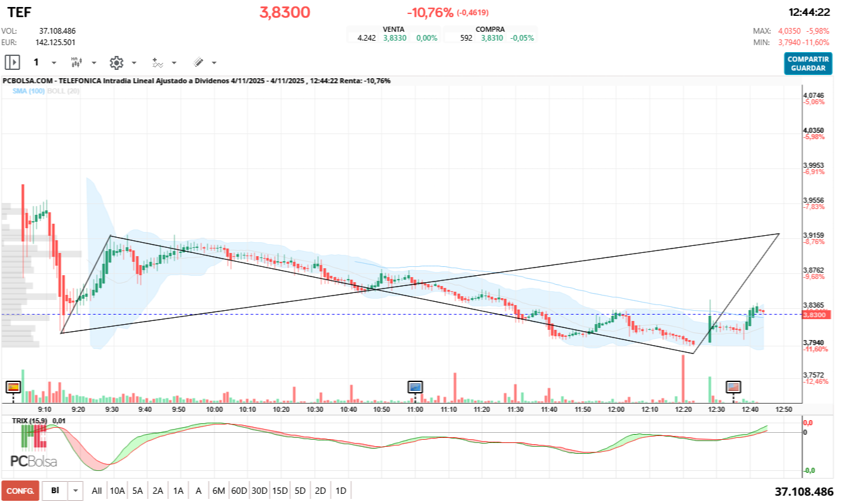Click the red 3,8300 price axis label

(x=814, y=315)
